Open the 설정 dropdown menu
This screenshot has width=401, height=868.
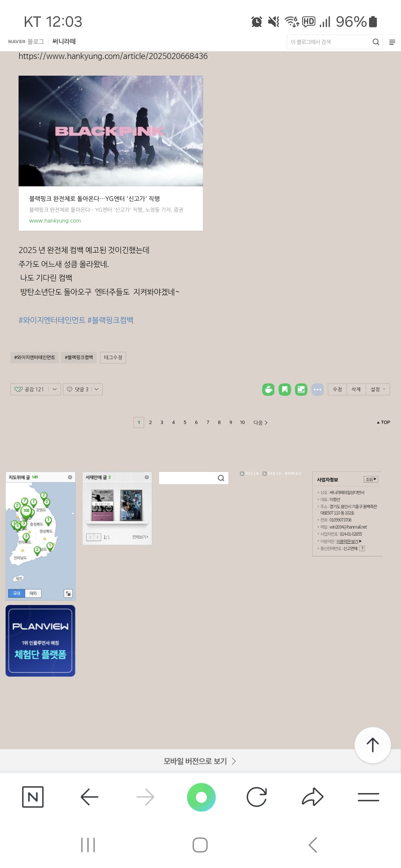pyautogui.click(x=378, y=389)
